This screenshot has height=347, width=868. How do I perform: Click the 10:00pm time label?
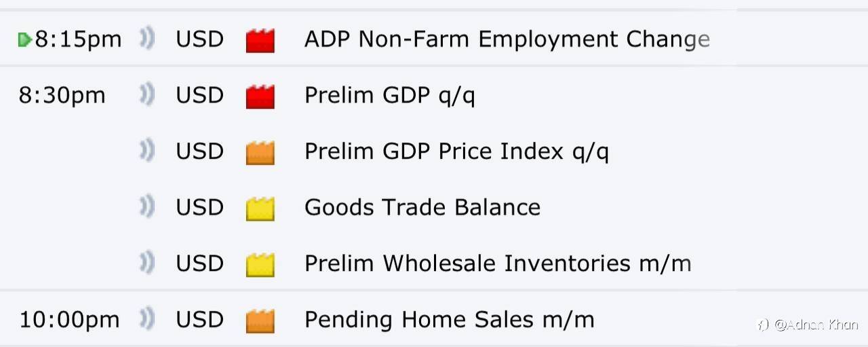[68, 320]
